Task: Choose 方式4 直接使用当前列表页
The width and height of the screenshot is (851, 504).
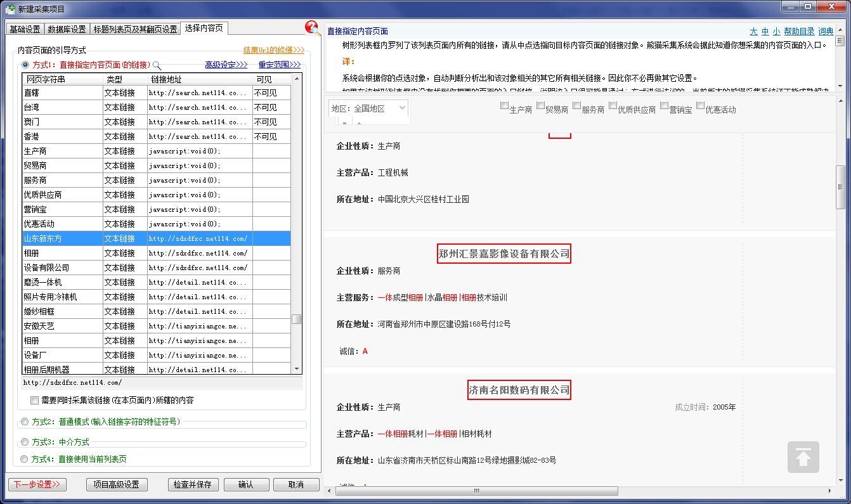Action: (x=25, y=459)
